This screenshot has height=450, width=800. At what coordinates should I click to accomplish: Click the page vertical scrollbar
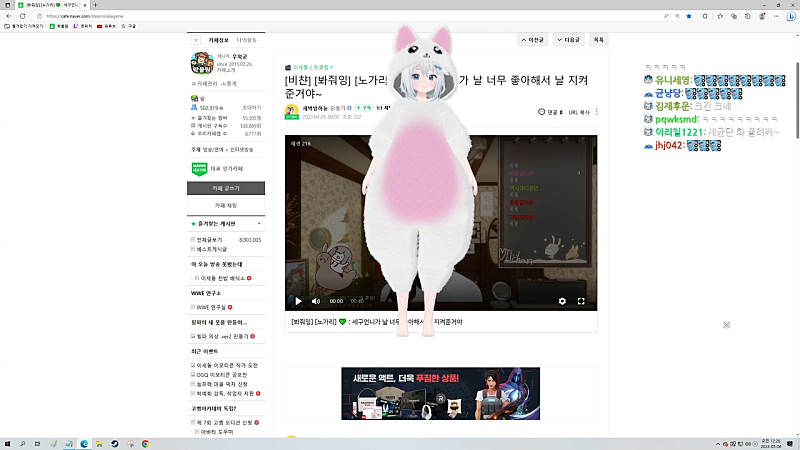[x=797, y=100]
